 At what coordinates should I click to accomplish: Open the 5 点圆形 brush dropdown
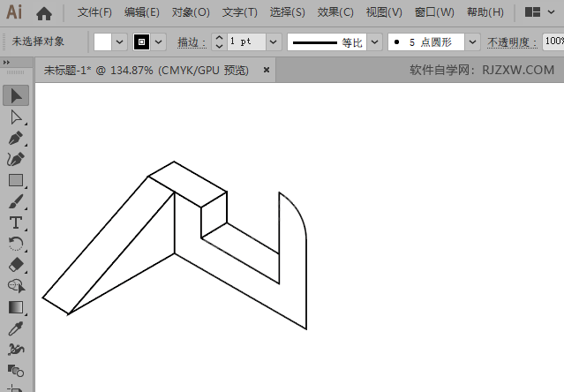(x=472, y=41)
